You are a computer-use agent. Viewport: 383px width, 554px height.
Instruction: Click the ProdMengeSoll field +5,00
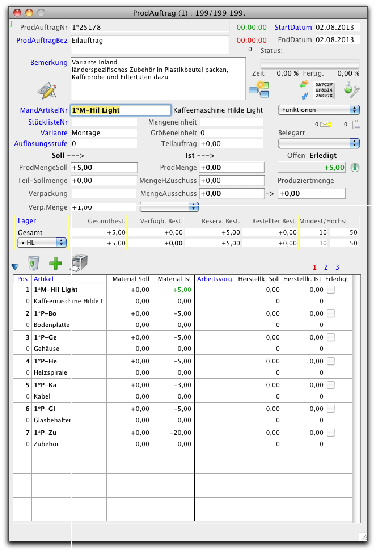104,167
